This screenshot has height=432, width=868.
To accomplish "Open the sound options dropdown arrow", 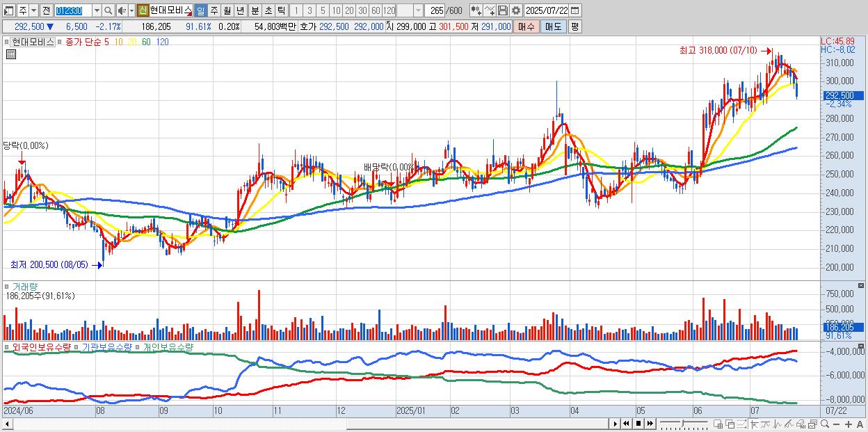I will [131, 10].
